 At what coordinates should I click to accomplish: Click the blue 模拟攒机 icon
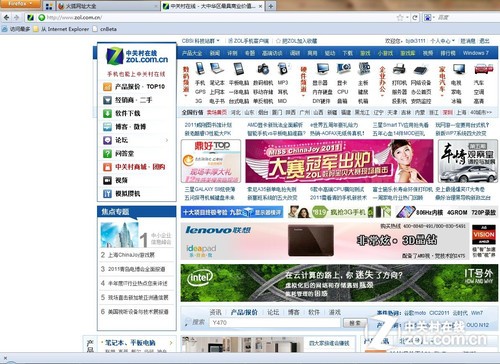[107, 194]
